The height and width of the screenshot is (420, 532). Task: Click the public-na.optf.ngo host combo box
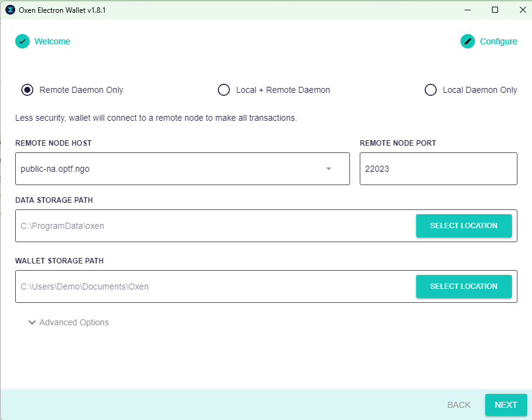183,169
